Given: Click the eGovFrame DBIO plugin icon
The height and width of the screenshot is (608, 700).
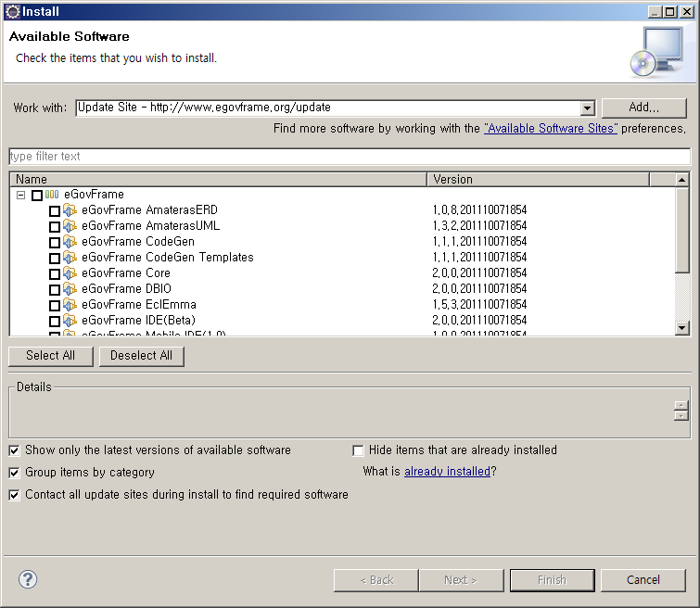Looking at the screenshot, I should coord(70,289).
